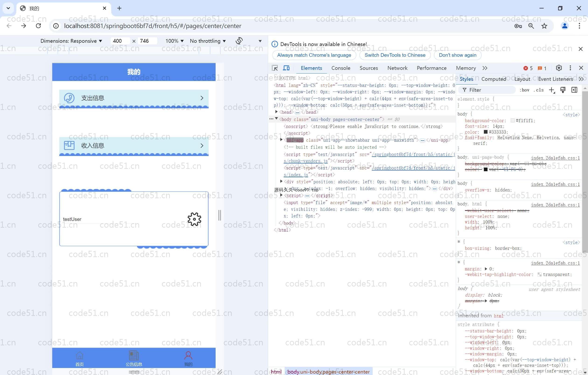Image resolution: width=588 pixels, height=375 pixels.
Task: Bookmark this page with the star
Action: tap(544, 26)
